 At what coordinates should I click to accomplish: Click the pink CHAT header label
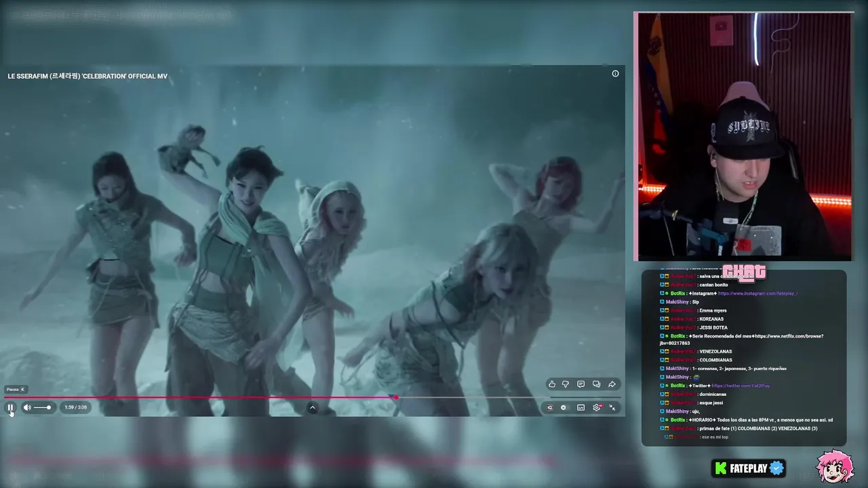pyautogui.click(x=744, y=272)
